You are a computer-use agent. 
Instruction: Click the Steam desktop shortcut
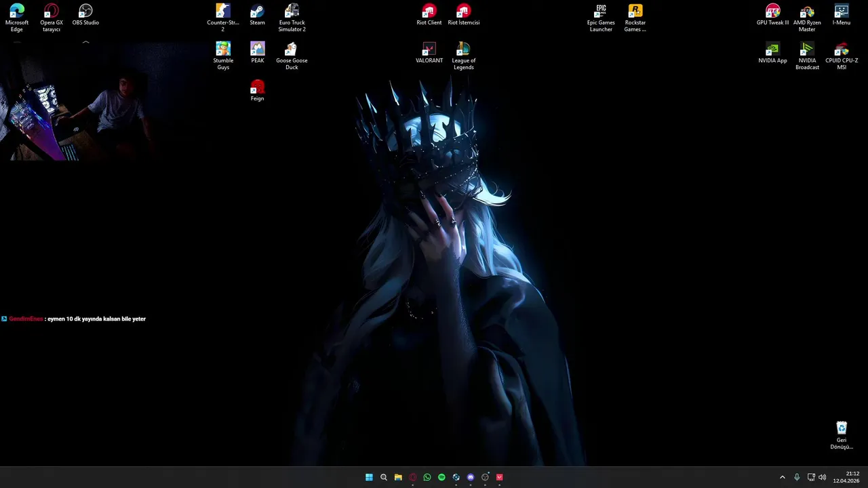coord(257,15)
